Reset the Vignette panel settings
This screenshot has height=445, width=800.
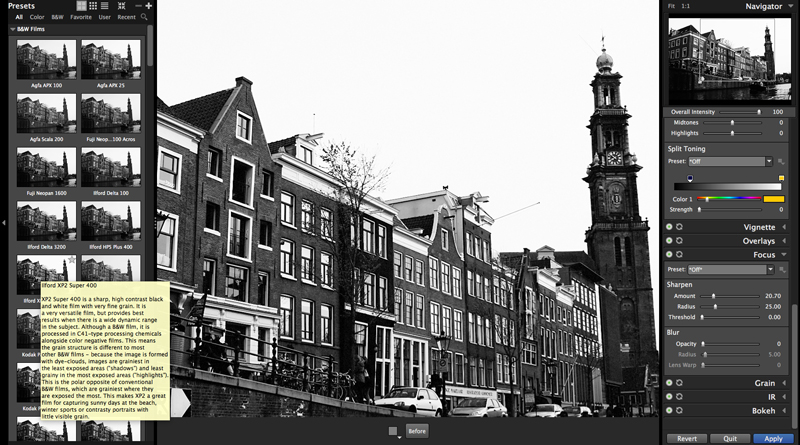(680, 227)
